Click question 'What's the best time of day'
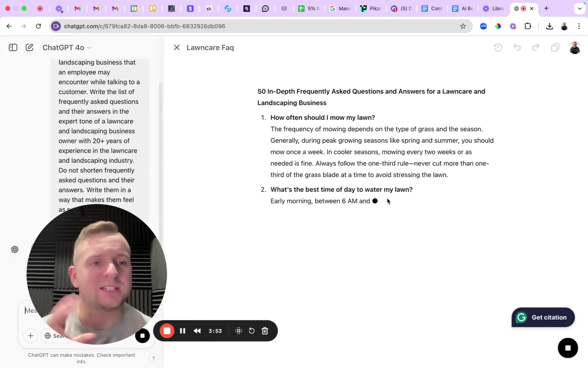Viewport: 588px width, 368px height. (341, 189)
